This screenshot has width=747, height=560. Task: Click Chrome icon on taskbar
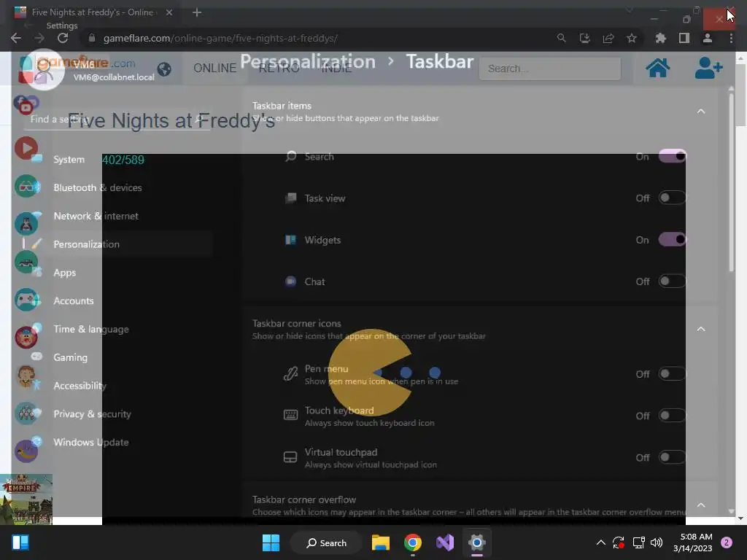click(x=413, y=542)
